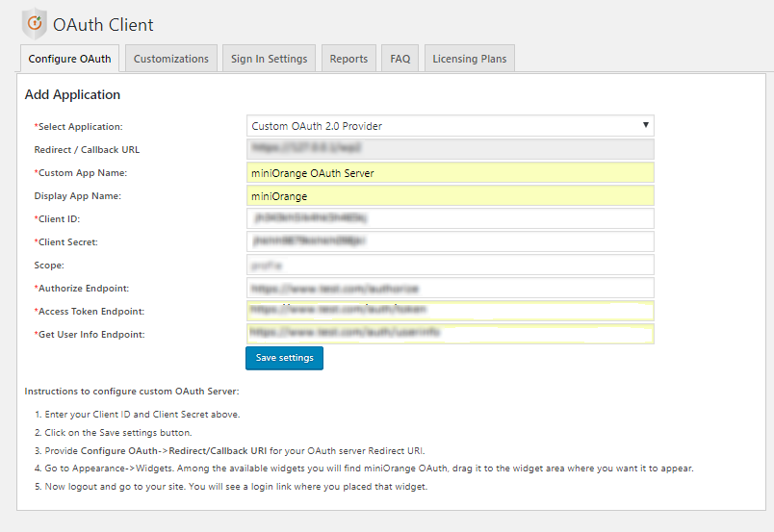Click the '*Client ID:' label
Screen dimensions: 774x532
click(57, 219)
